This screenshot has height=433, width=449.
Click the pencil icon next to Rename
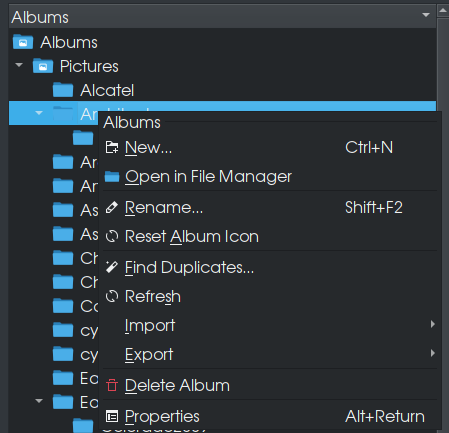(x=112, y=207)
